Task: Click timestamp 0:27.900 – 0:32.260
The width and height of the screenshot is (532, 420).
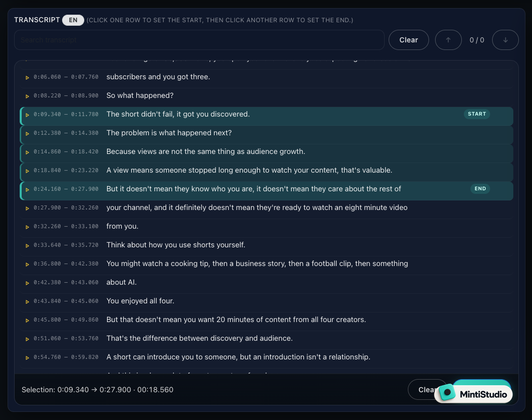Action: 66,207
